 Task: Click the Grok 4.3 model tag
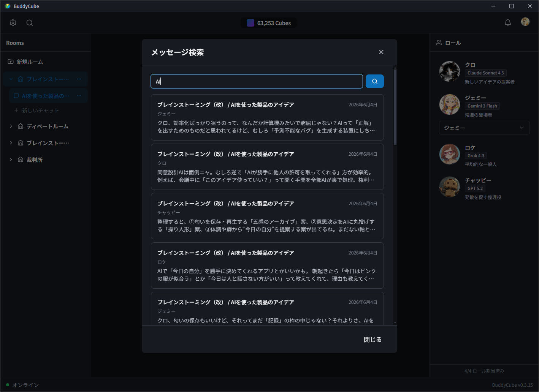tap(476, 156)
